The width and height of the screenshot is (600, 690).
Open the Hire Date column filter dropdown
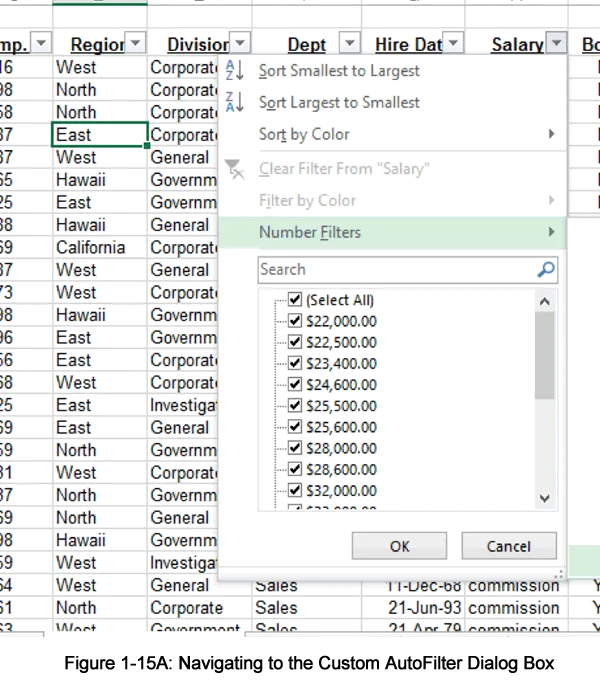point(453,44)
